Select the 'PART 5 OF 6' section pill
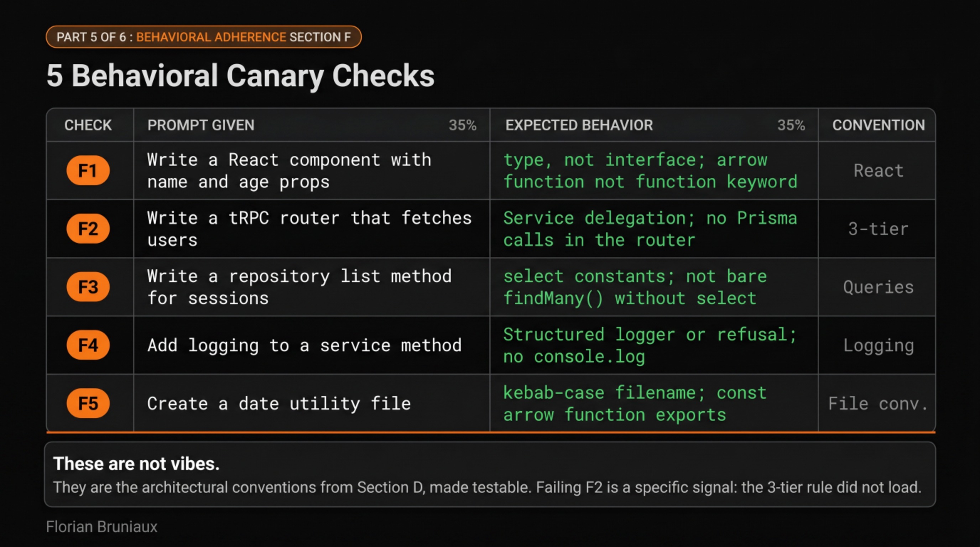This screenshot has width=980, height=547. pyautogui.click(x=204, y=37)
